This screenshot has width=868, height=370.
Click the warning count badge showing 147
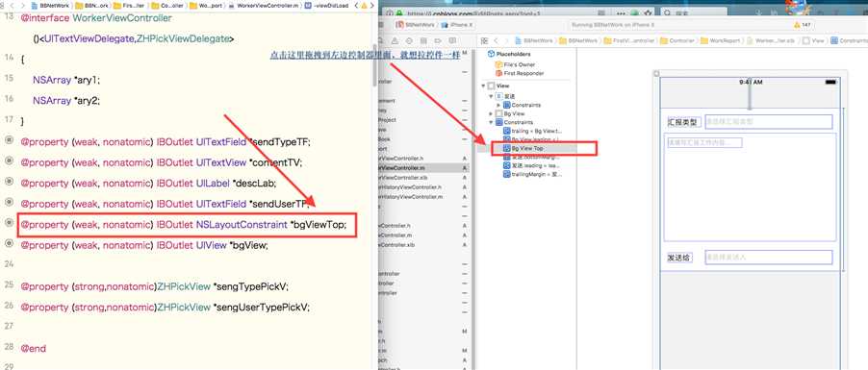(x=803, y=25)
